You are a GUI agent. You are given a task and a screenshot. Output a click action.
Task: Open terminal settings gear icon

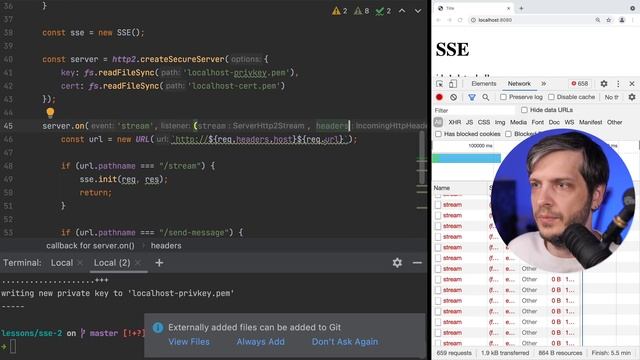point(397,263)
